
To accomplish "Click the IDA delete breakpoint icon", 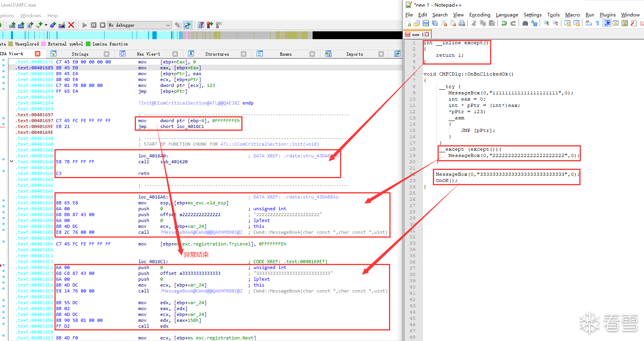I will [x=219, y=25].
